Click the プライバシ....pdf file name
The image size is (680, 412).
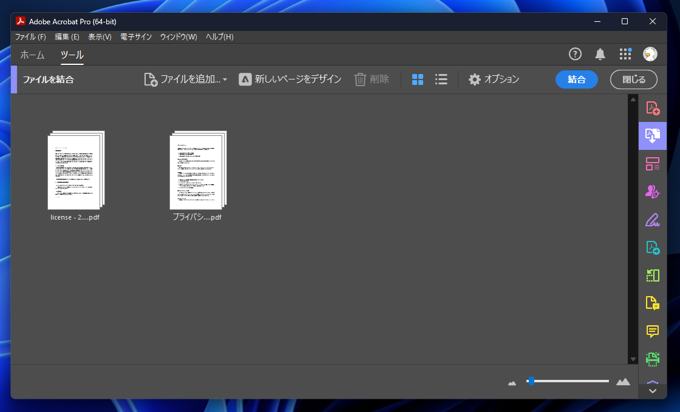pyautogui.click(x=197, y=217)
